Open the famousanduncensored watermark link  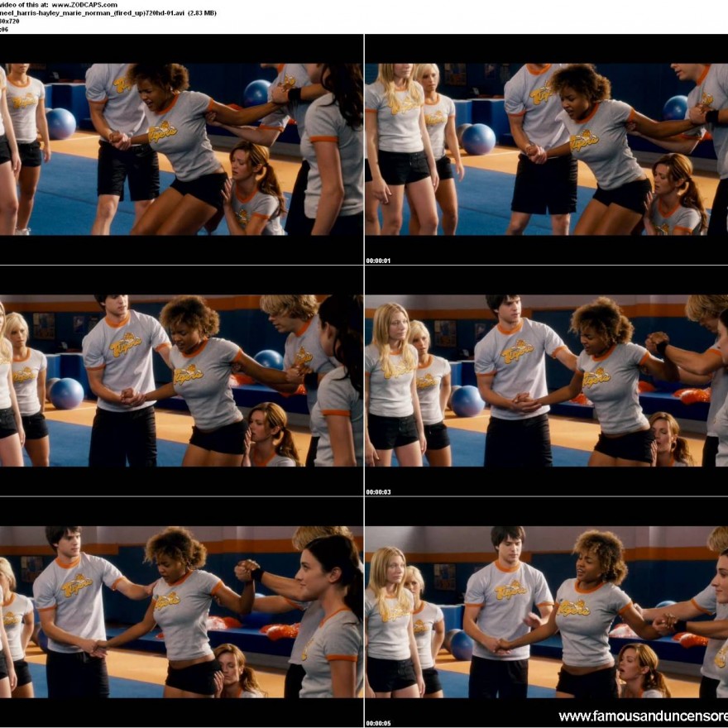643,716
